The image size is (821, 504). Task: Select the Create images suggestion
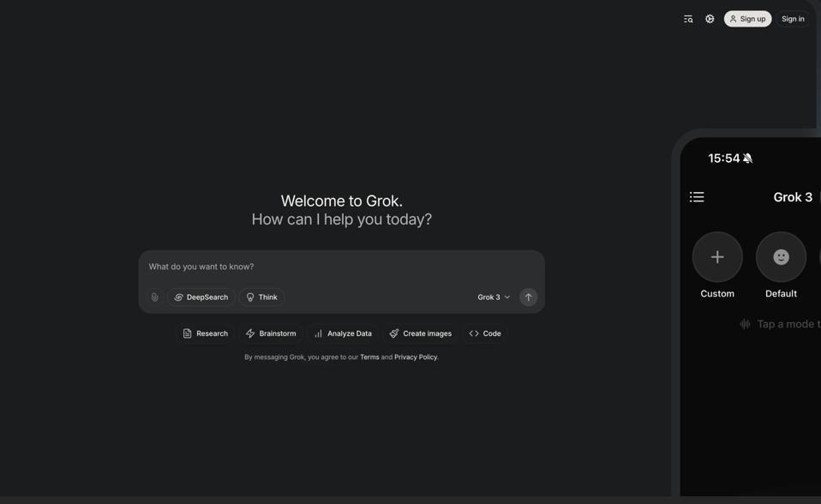pos(421,333)
